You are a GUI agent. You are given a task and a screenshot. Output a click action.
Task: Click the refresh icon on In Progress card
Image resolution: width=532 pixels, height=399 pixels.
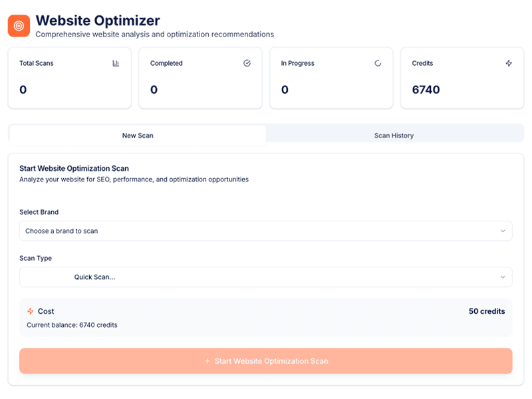pyautogui.click(x=378, y=63)
